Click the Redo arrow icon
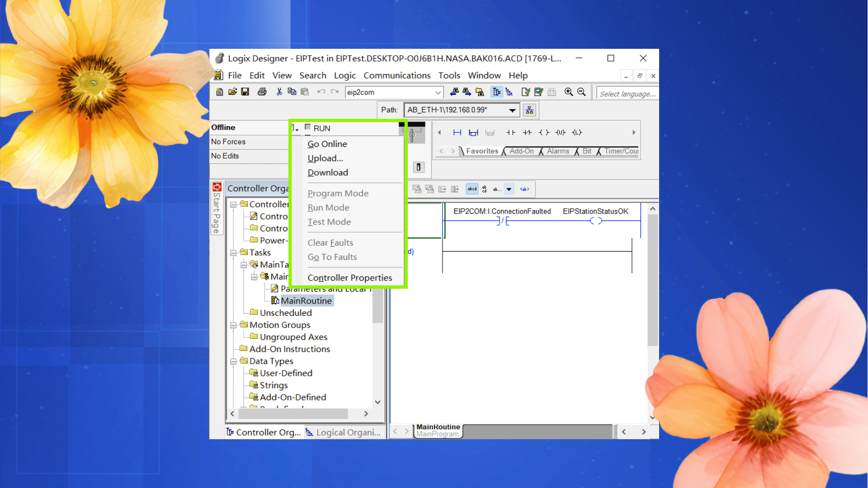Viewport: 868px width, 488px height. coord(335,92)
